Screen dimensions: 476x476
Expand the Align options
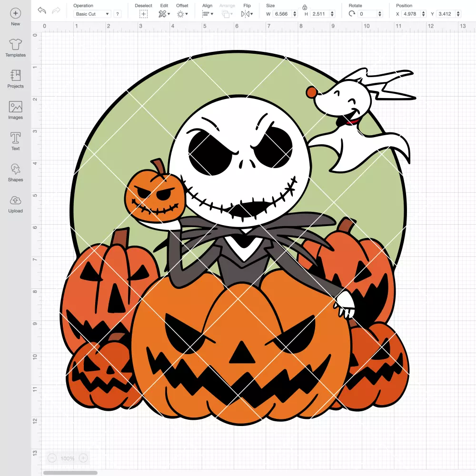(208, 14)
